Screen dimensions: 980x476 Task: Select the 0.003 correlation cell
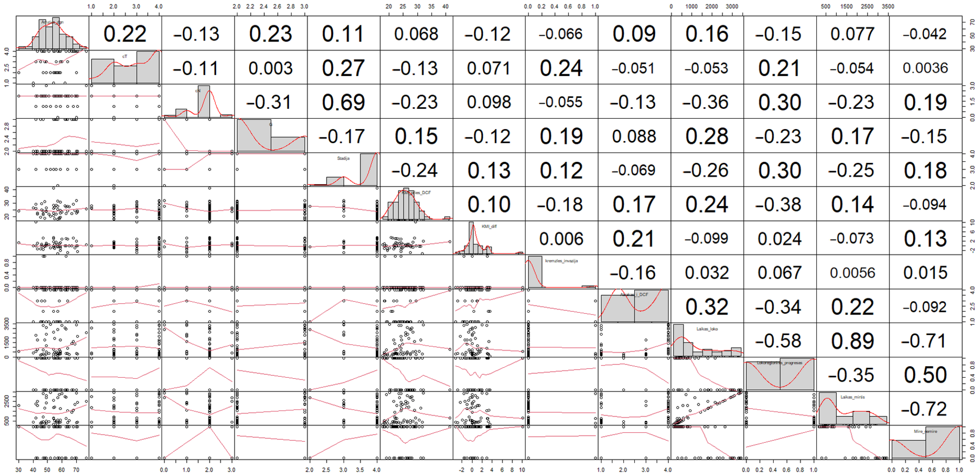270,68
